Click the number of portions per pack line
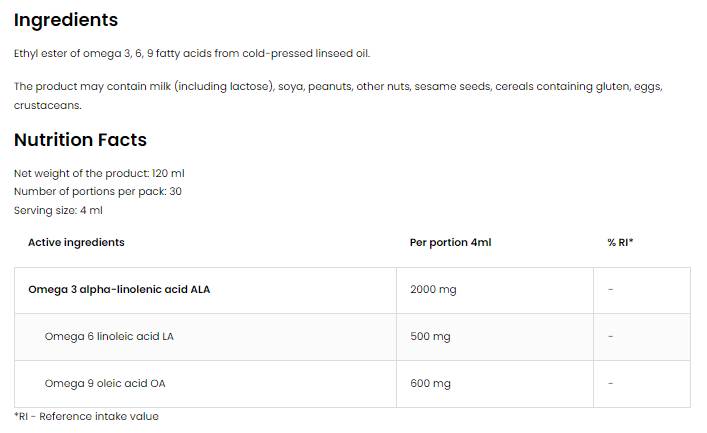The height and width of the screenshot is (433, 707). pyautogui.click(x=98, y=191)
